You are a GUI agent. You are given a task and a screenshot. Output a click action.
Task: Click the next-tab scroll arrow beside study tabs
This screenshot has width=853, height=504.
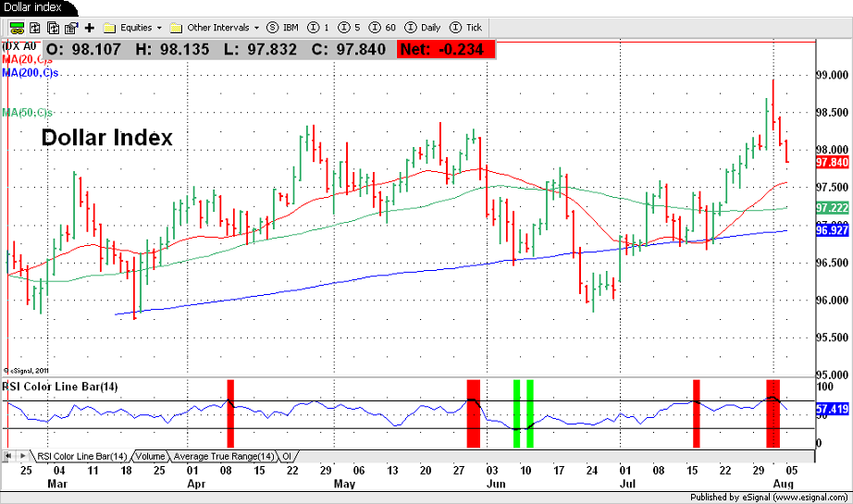pyautogui.click(x=22, y=456)
